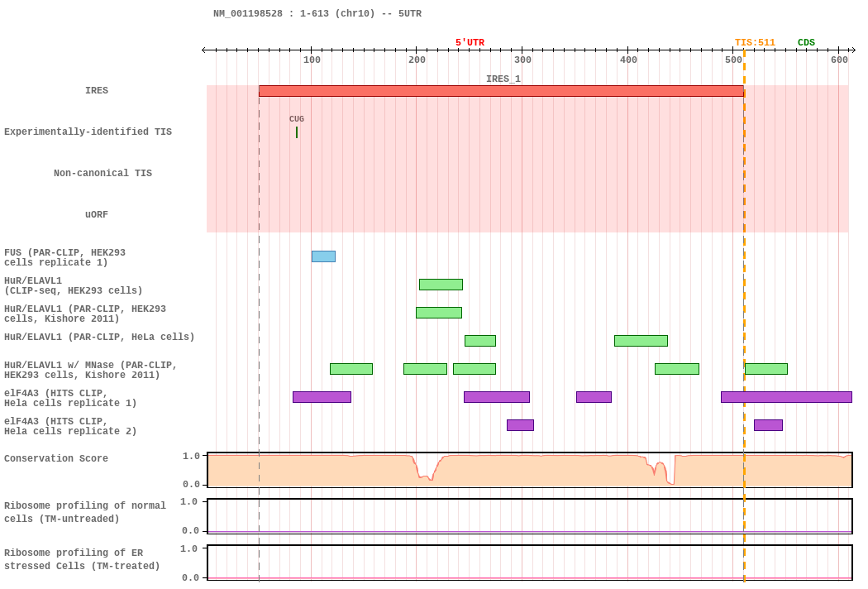Click the HuR MNase box right of TIS

(766, 369)
